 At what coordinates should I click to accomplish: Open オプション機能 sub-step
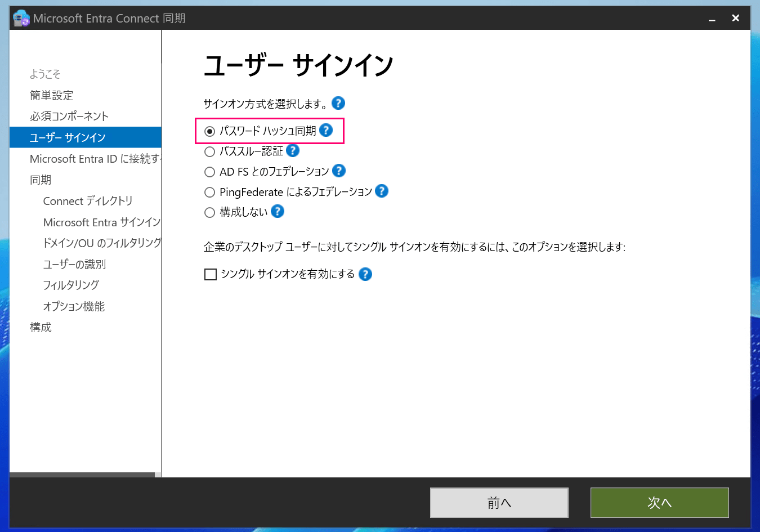pos(74,306)
